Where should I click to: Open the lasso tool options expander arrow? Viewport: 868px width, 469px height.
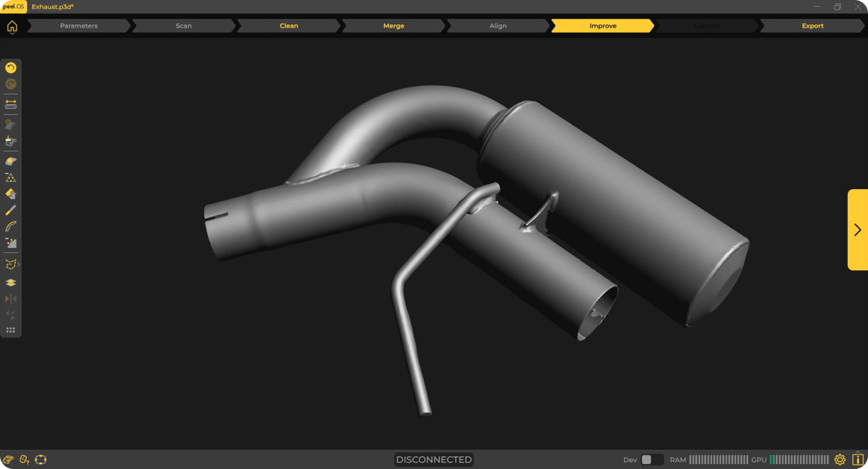19,263
